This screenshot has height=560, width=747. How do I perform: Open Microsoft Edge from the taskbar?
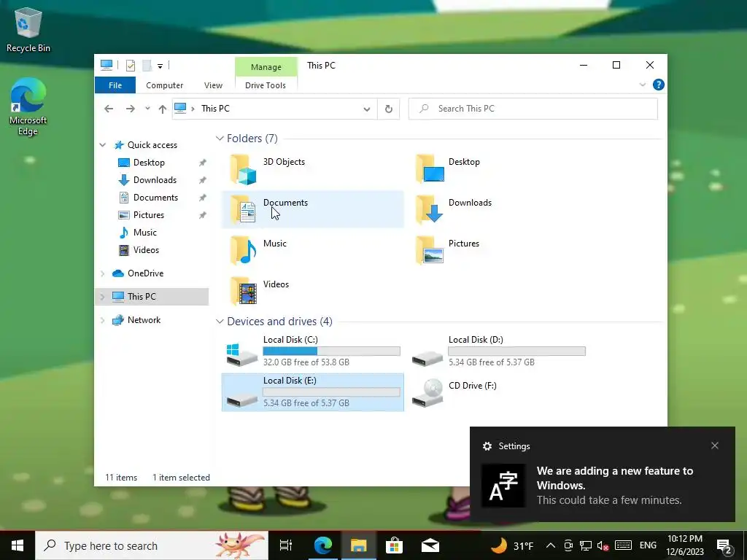pyautogui.click(x=322, y=545)
